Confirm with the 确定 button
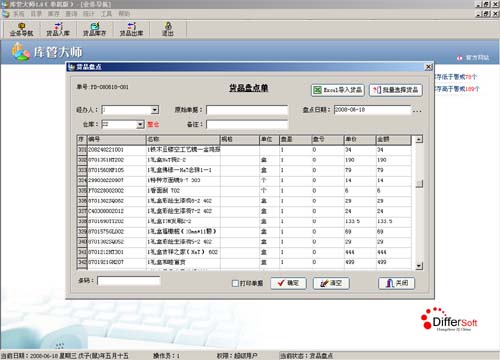This screenshot has height=360, width=500. tap(288, 283)
